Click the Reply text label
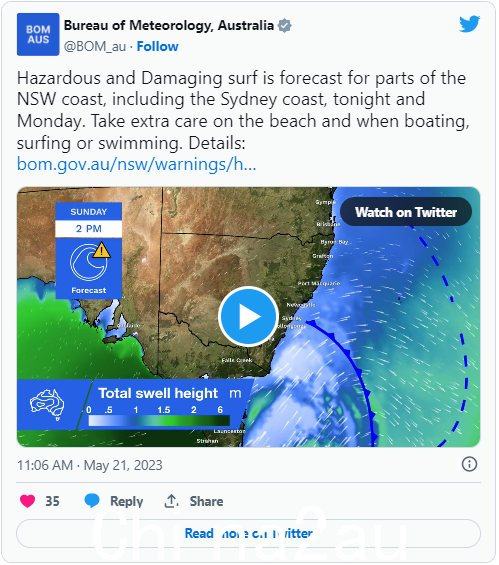The width and height of the screenshot is (499, 565). (127, 503)
